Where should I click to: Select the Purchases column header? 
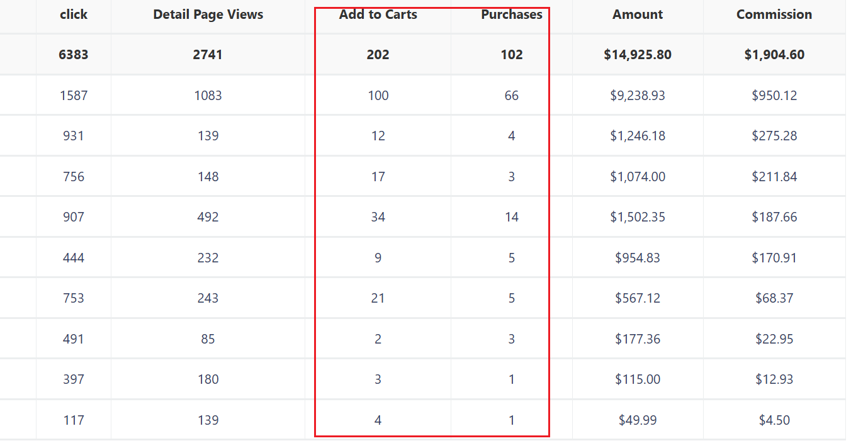click(512, 14)
